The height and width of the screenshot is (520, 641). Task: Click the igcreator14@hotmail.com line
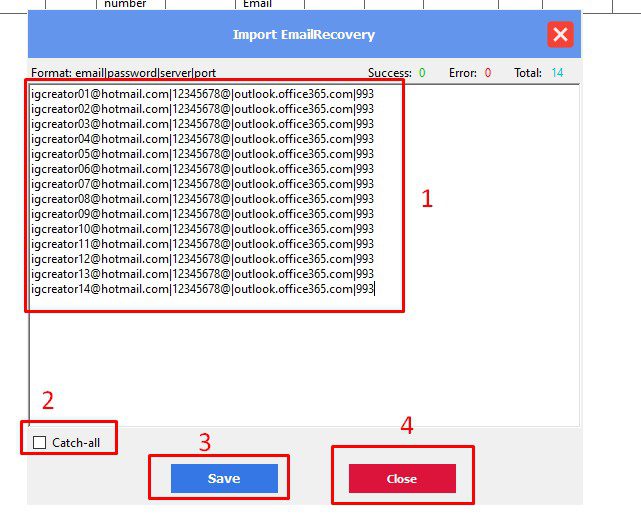point(202,289)
